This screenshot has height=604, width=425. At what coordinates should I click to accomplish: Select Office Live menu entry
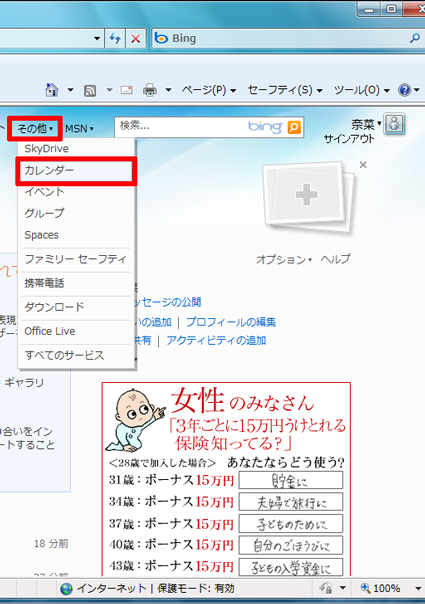click(x=76, y=331)
